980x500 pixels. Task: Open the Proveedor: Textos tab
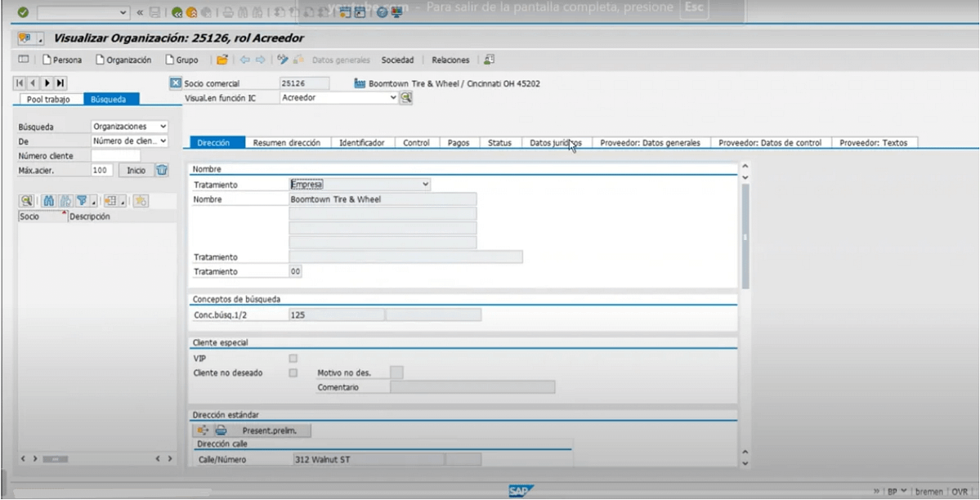[x=873, y=142]
